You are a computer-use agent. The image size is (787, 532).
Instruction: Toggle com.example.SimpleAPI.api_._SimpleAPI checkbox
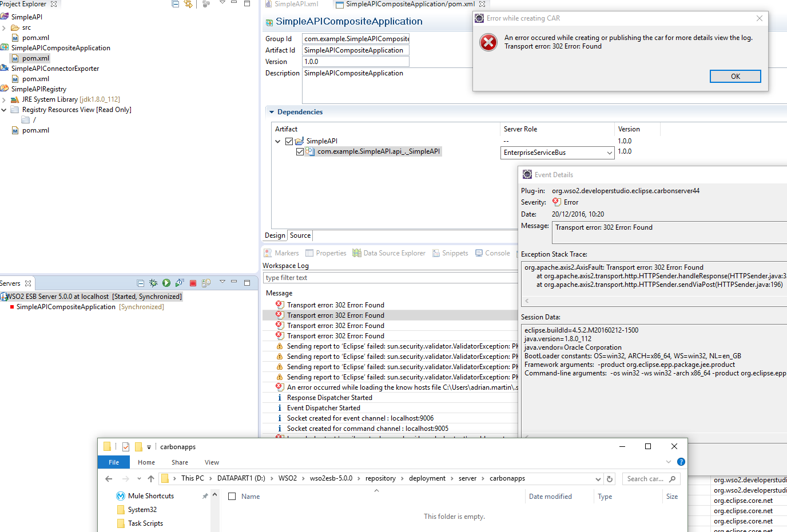pos(300,152)
